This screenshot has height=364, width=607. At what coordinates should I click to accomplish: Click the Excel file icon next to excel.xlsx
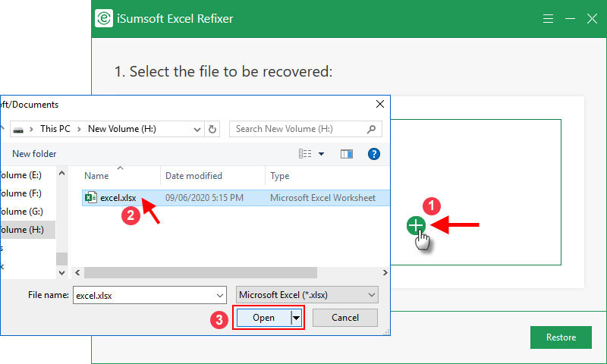(90, 198)
